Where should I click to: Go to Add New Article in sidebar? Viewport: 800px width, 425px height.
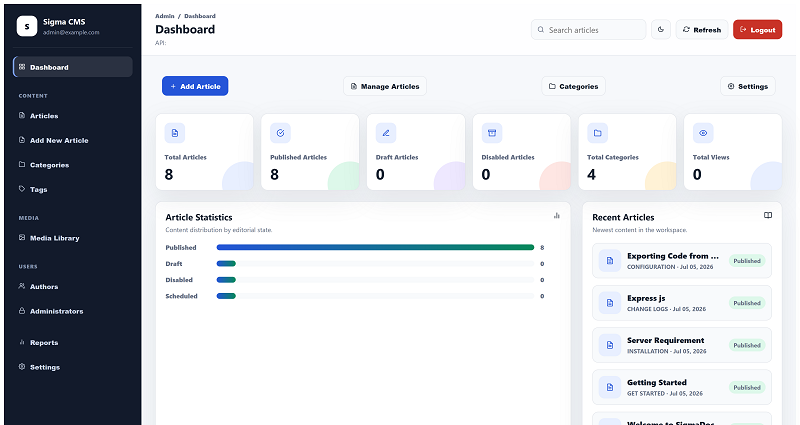pyautogui.click(x=73, y=140)
